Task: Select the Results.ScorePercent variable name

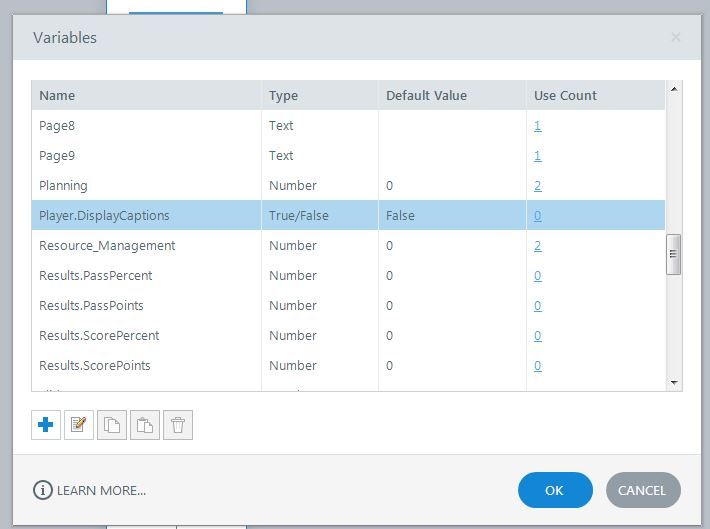Action: (99, 336)
